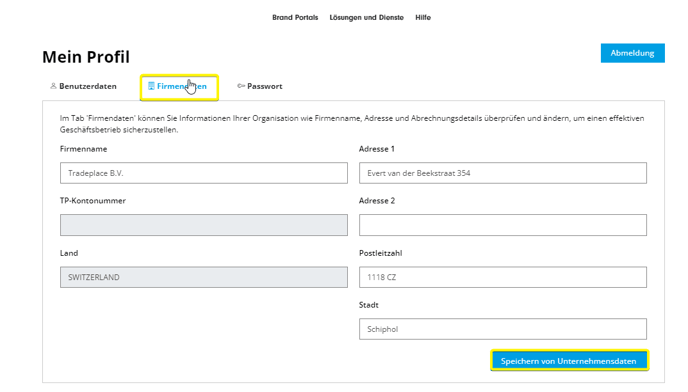Click the TP-Kontonummer field
The height and width of the screenshot is (392, 688).
pyautogui.click(x=204, y=225)
